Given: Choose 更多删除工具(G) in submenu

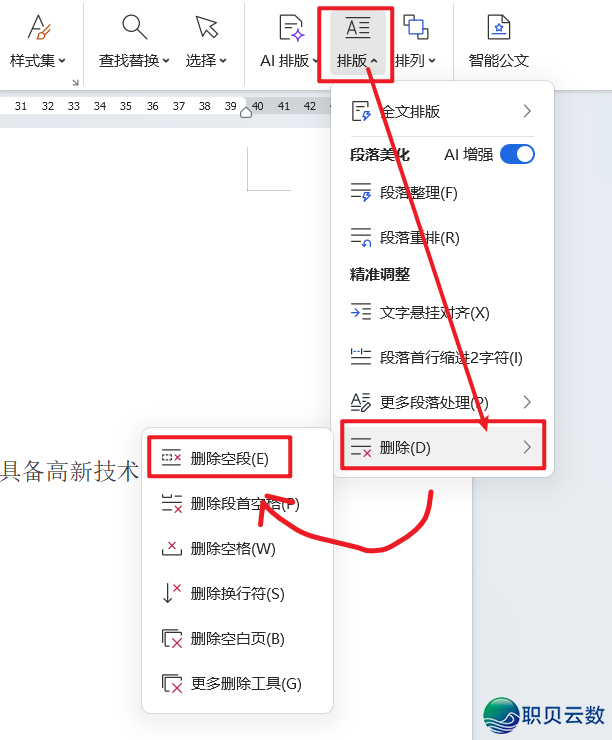Looking at the screenshot, I should 237,683.
